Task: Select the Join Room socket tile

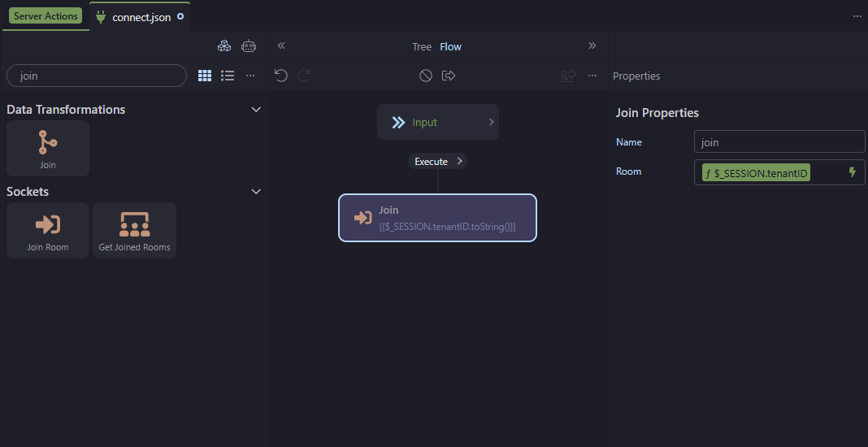Action: point(48,231)
